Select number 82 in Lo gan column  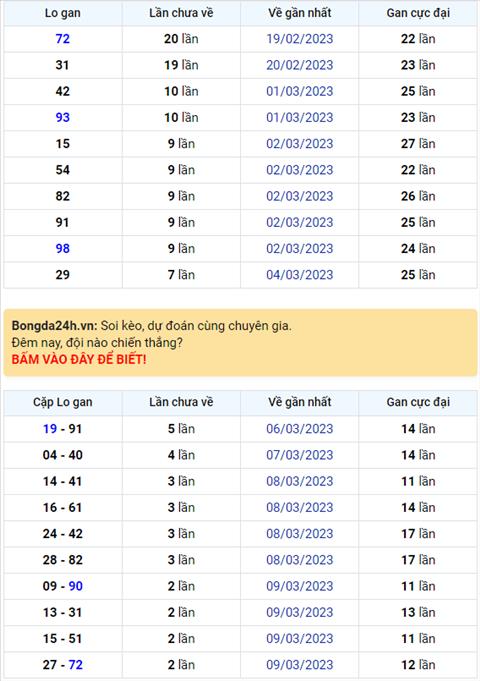(x=63, y=196)
